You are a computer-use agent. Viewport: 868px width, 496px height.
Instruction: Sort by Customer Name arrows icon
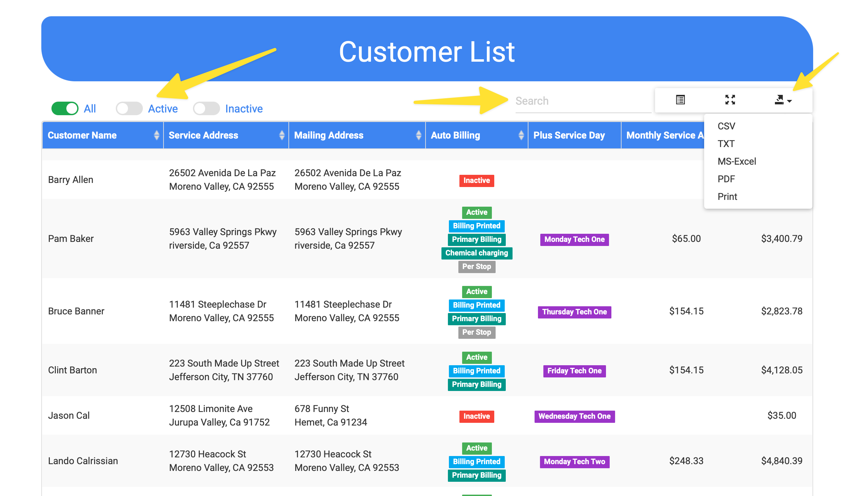coord(156,135)
